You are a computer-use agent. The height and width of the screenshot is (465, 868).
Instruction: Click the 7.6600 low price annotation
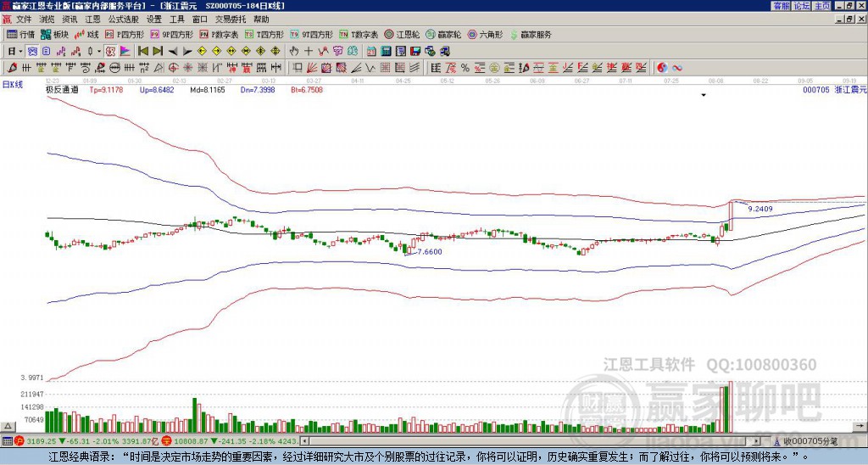tap(430, 252)
